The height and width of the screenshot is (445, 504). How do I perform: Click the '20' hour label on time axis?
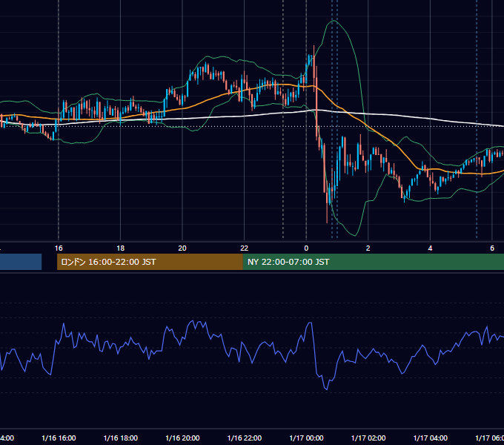pyautogui.click(x=182, y=248)
